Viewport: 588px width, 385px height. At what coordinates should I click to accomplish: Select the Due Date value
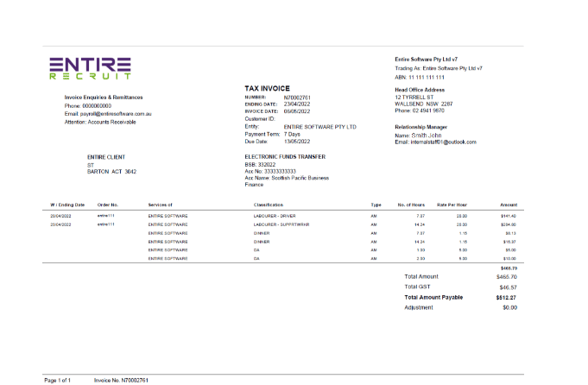297,142
